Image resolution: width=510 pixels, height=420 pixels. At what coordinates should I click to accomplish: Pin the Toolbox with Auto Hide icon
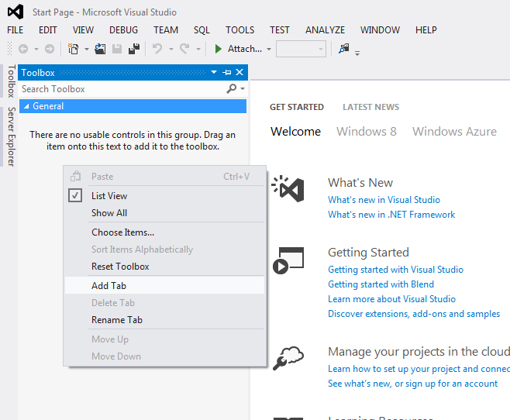[227, 72]
